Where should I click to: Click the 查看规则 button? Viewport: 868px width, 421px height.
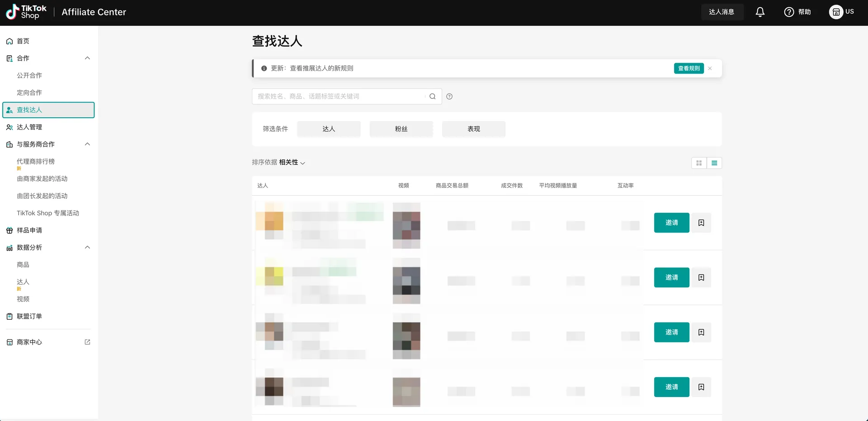point(689,68)
